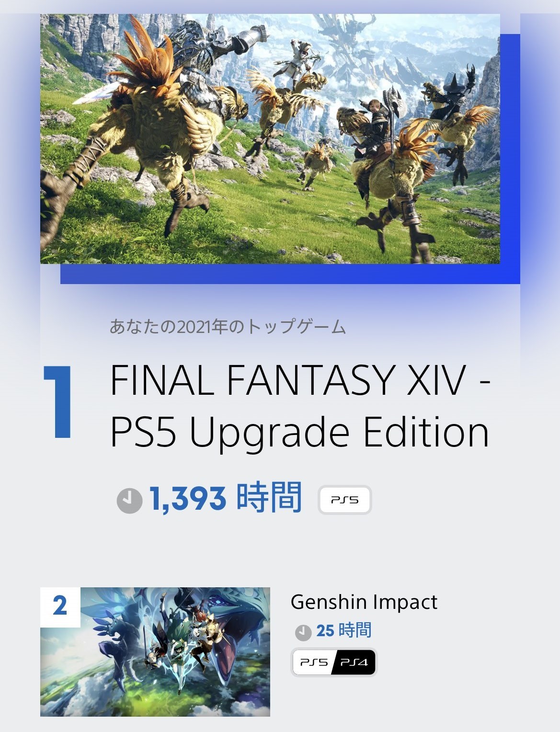560x732 pixels.
Task: Click the large blue rank 1 numeral
Action: 58,401
